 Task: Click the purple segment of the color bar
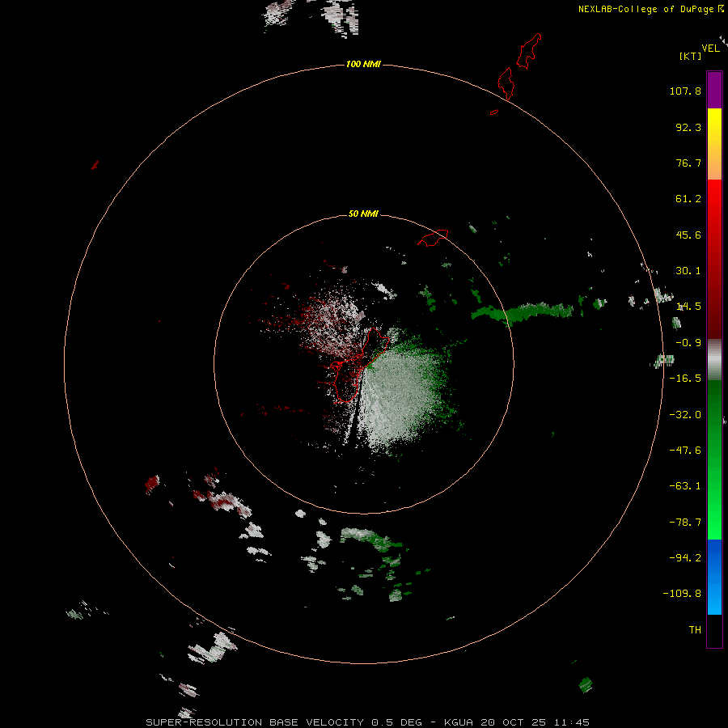[714, 90]
